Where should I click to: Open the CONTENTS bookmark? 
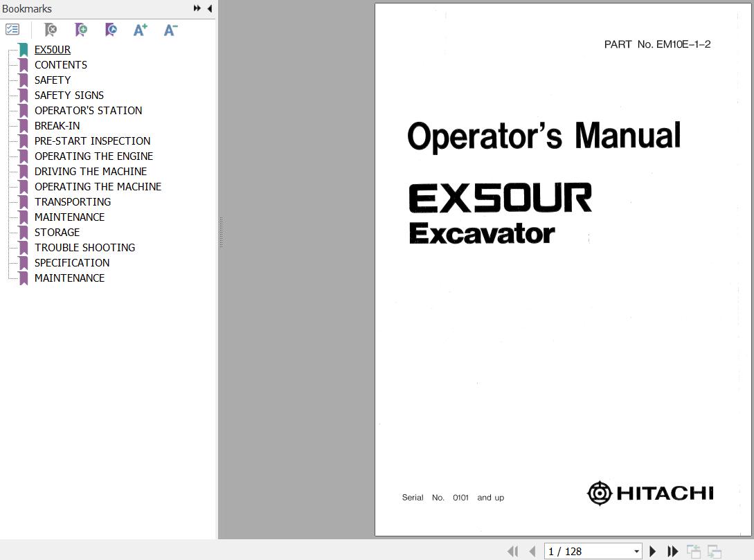point(61,65)
